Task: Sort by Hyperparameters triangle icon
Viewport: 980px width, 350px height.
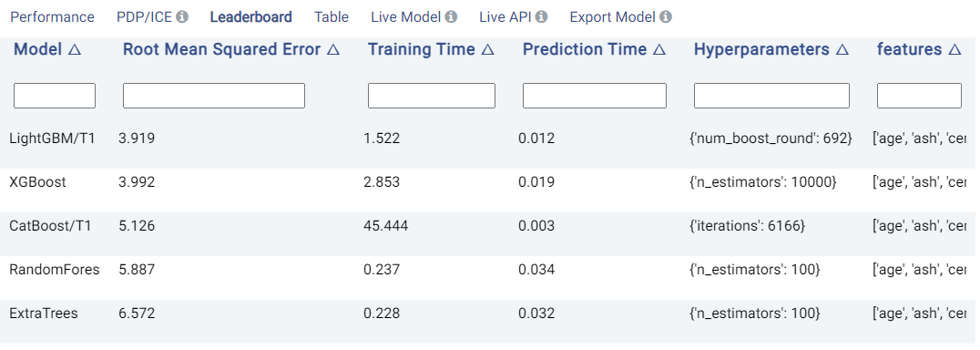Action: tap(842, 50)
